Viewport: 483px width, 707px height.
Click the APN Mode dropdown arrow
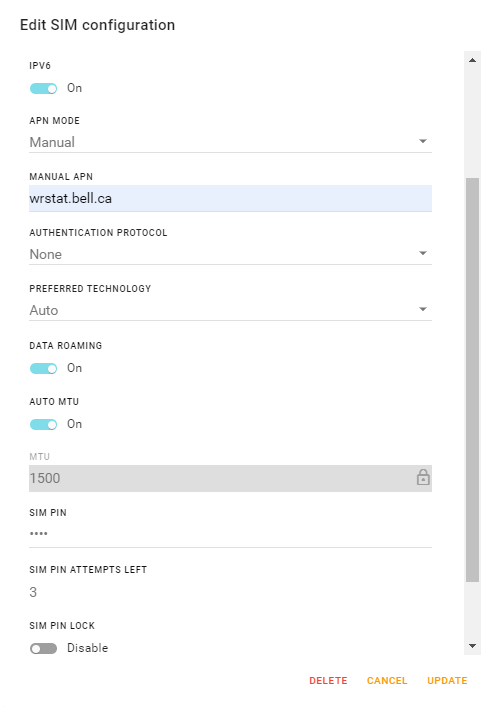coord(423,141)
